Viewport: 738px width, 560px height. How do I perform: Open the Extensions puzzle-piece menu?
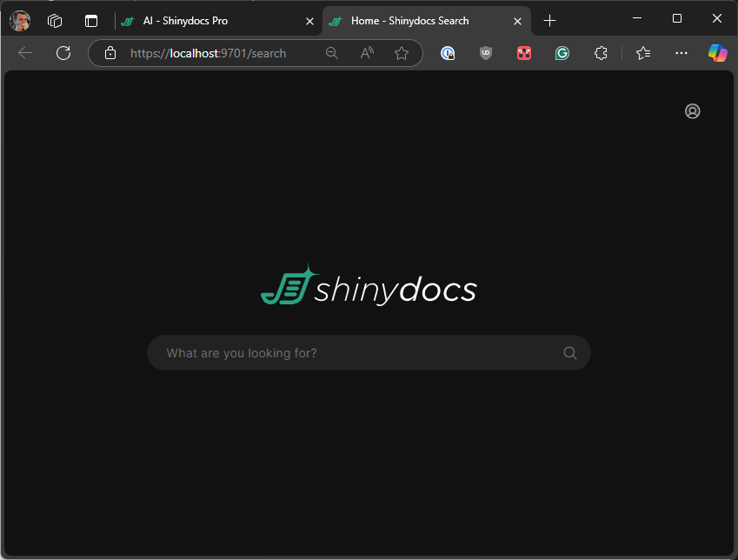601,53
